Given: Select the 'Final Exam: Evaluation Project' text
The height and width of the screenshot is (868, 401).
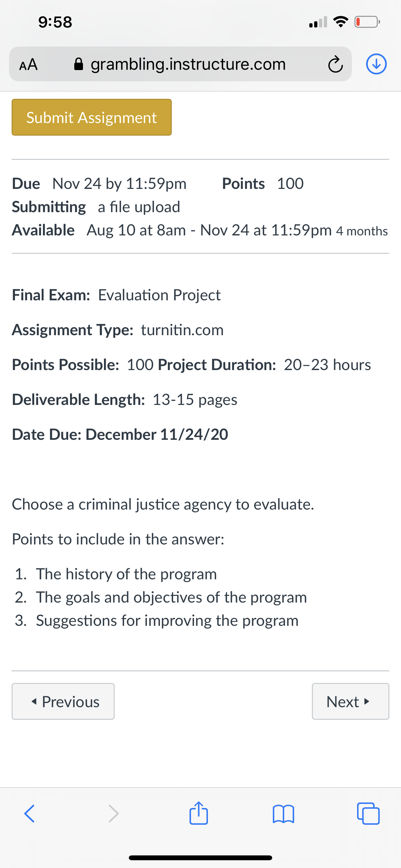Looking at the screenshot, I should (116, 295).
